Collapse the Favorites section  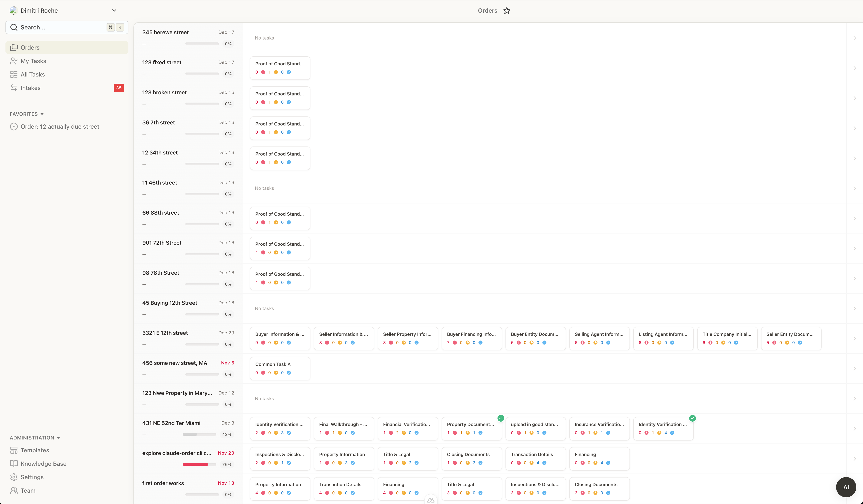pos(42,114)
